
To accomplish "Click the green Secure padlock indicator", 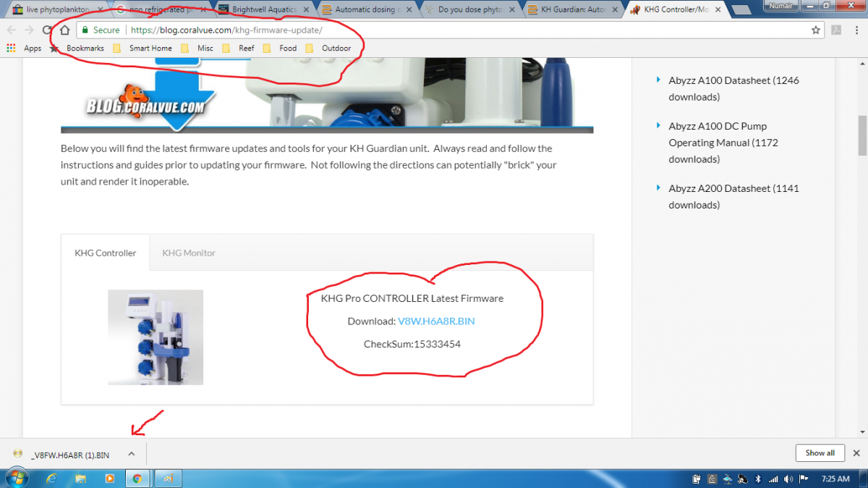I will point(101,30).
